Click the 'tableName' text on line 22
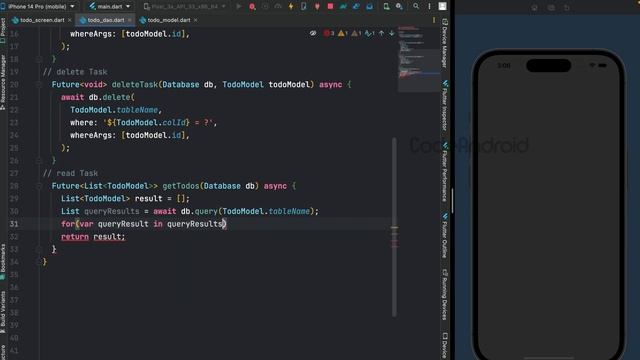The image size is (640, 360). point(137,110)
